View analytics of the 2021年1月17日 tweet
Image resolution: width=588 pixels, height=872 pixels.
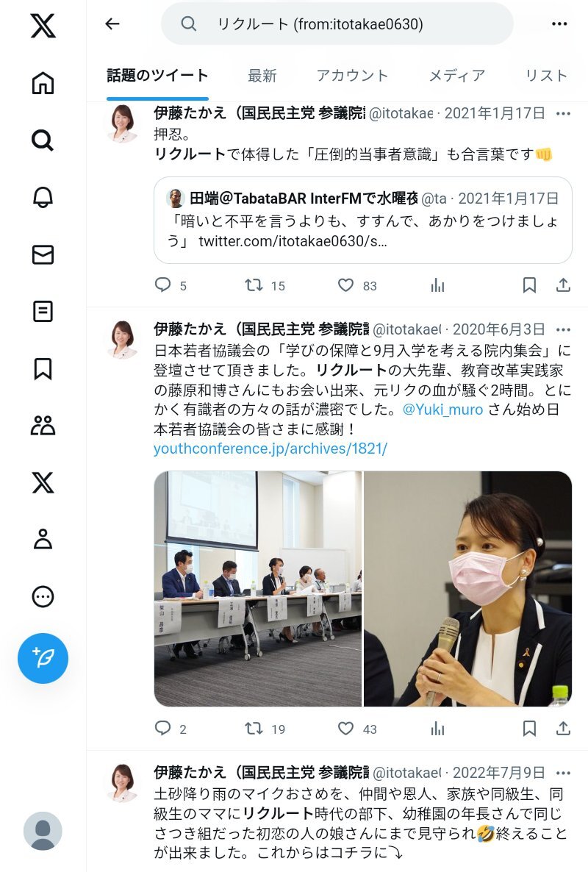coord(437,285)
